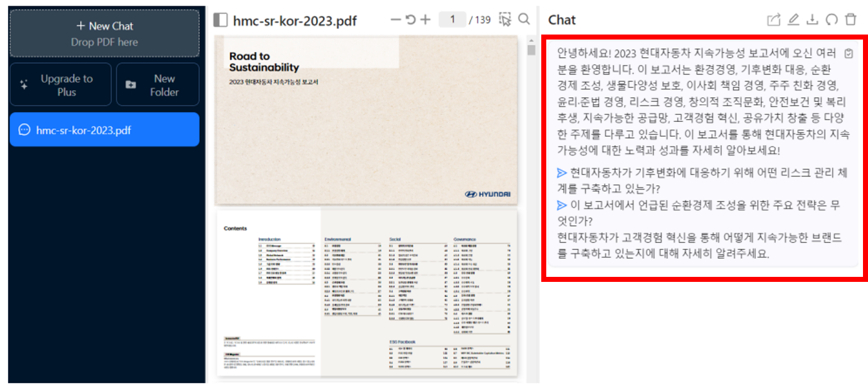Ask the suggested question about 기후변화 리스크 관리 체계

(x=702, y=180)
